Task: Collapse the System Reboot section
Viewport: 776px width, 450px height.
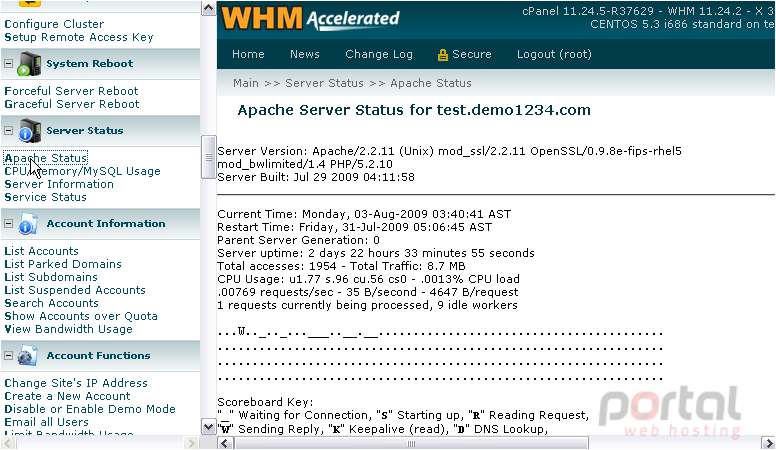Action: pos(8,64)
